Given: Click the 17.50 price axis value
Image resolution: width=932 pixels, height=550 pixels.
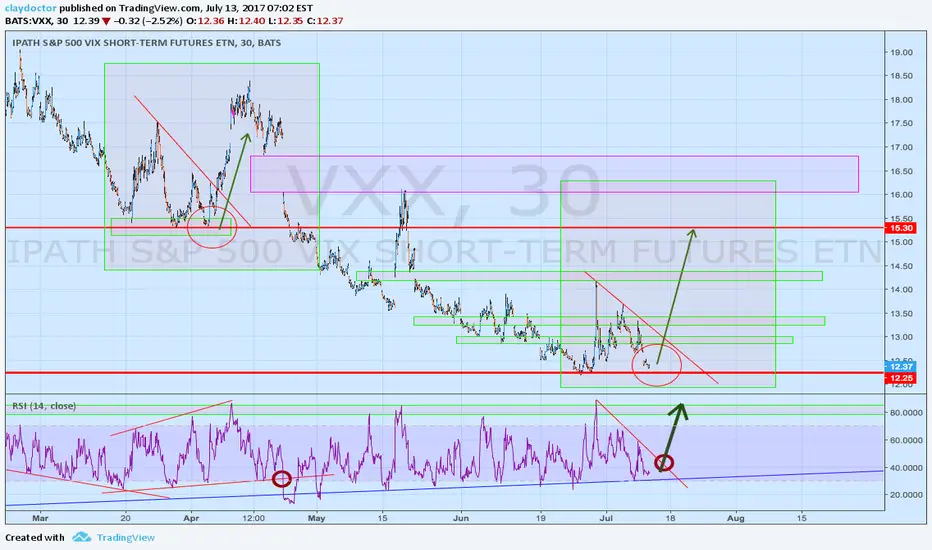Looking at the screenshot, I should [901, 124].
